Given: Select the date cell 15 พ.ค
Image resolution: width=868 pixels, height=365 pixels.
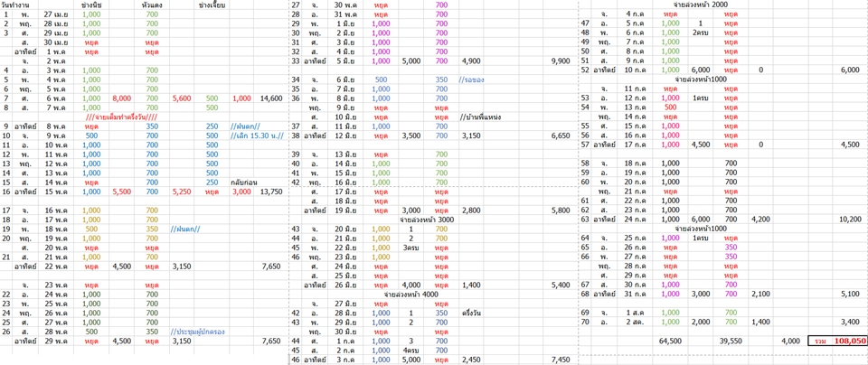Looking at the screenshot, I should pyautogui.click(x=56, y=192).
